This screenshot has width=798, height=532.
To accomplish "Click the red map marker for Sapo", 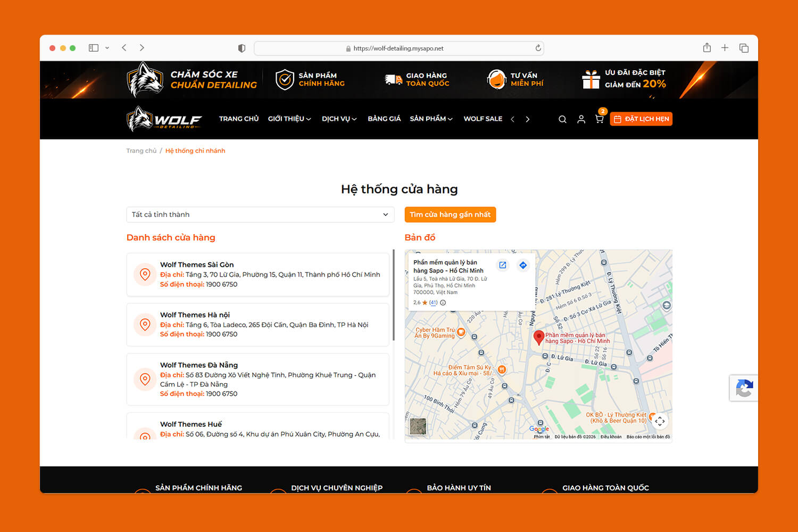I will point(538,337).
